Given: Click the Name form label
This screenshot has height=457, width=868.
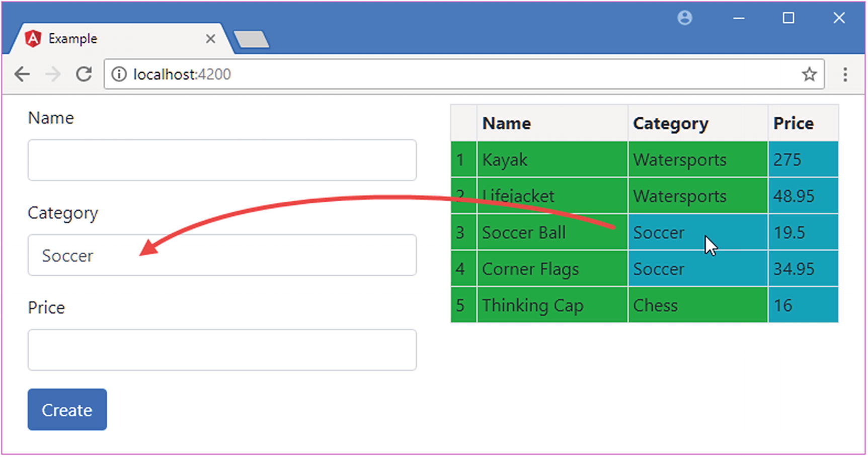Looking at the screenshot, I should [51, 118].
